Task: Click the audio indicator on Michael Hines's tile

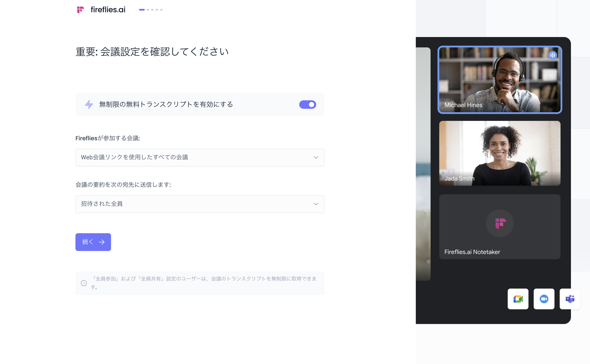Action: (x=553, y=55)
